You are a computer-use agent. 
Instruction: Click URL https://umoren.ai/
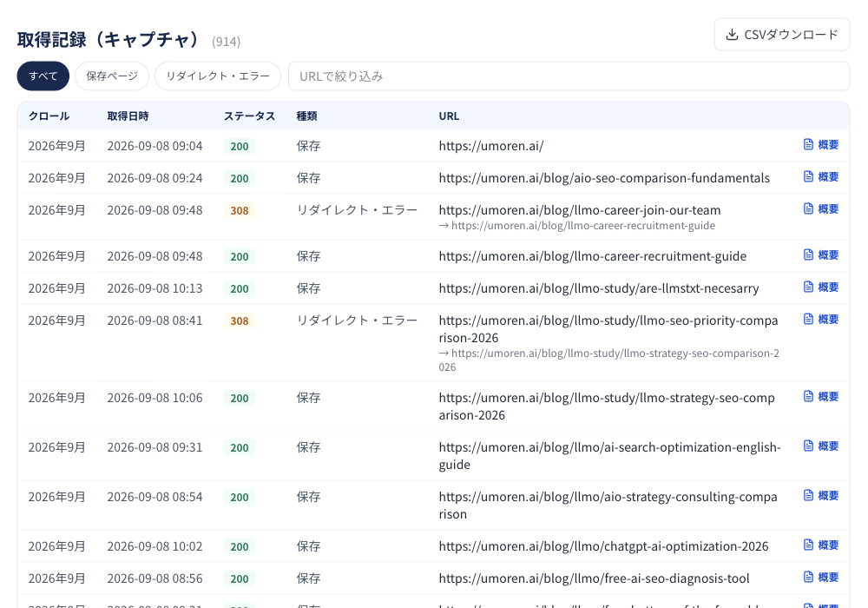click(491, 146)
